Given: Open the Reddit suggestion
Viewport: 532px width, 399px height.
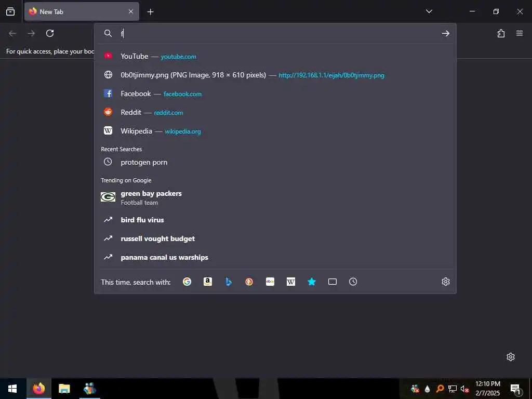Looking at the screenshot, I should pos(275,112).
